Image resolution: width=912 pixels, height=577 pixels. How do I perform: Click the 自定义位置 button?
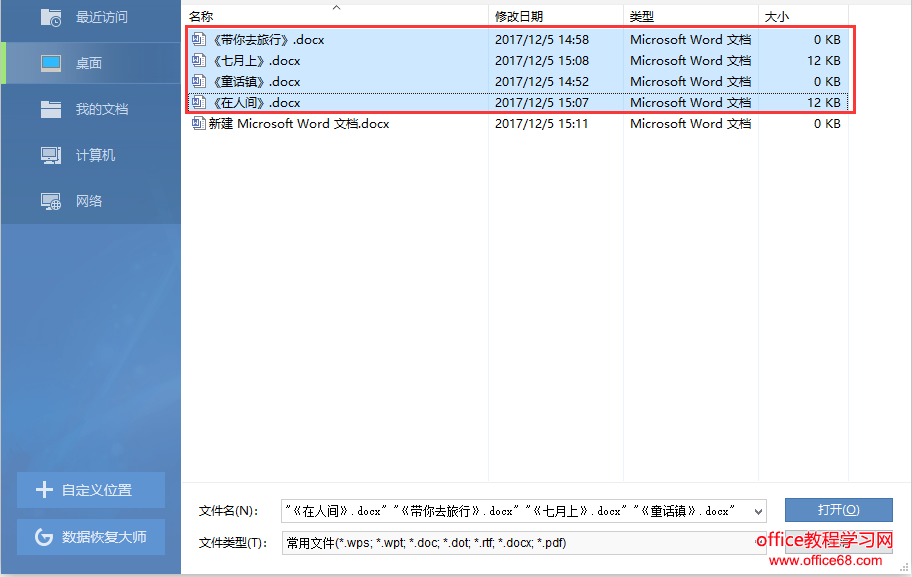coord(91,490)
